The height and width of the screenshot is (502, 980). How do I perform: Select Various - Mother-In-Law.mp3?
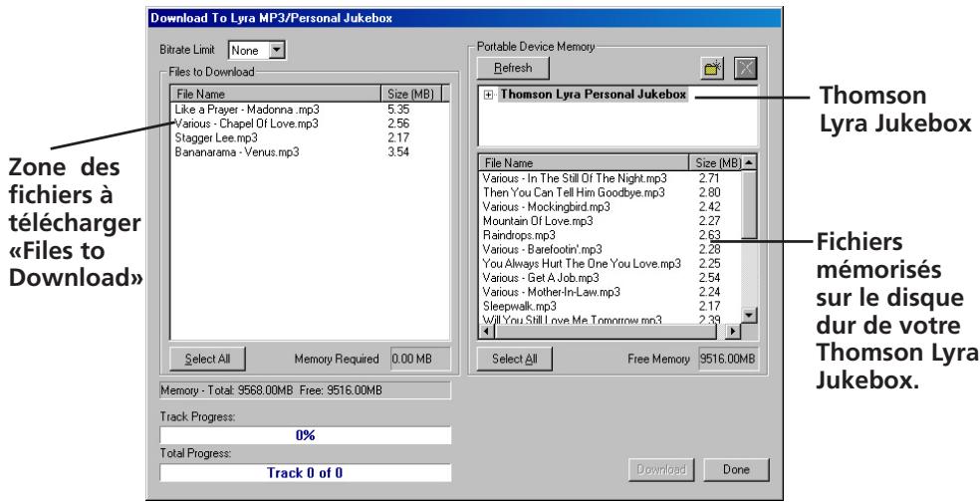[x=552, y=292]
